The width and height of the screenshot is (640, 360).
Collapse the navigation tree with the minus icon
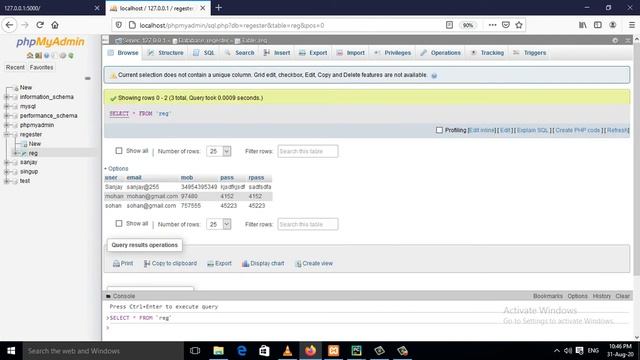tap(87, 78)
